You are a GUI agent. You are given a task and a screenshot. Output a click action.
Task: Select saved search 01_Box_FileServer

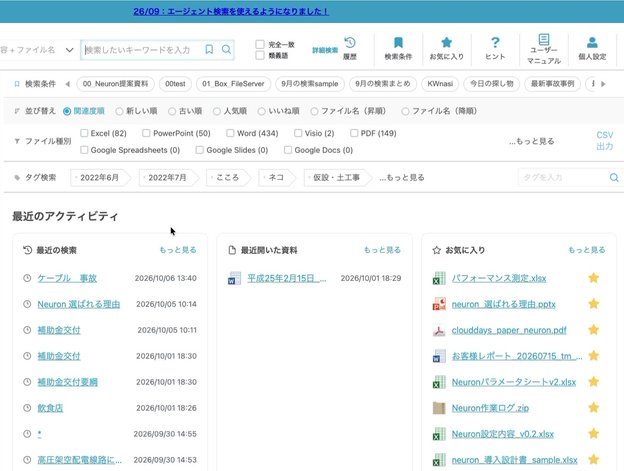tap(233, 84)
